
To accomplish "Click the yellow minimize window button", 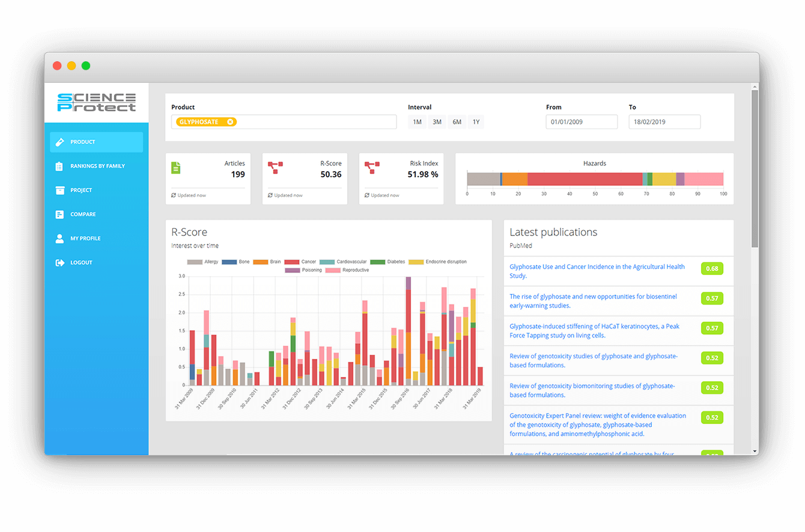I will pyautogui.click(x=71, y=65).
